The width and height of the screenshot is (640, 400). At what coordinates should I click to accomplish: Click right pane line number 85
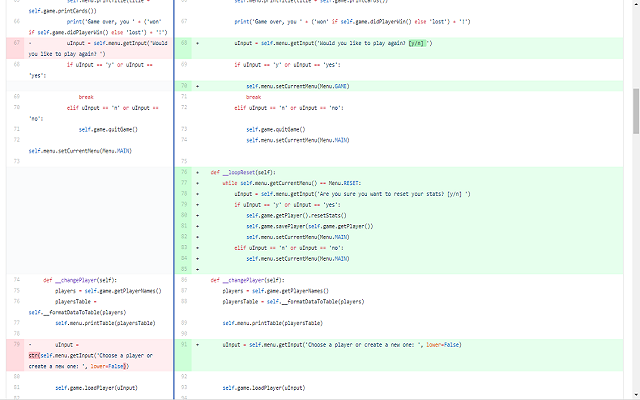(x=184, y=269)
